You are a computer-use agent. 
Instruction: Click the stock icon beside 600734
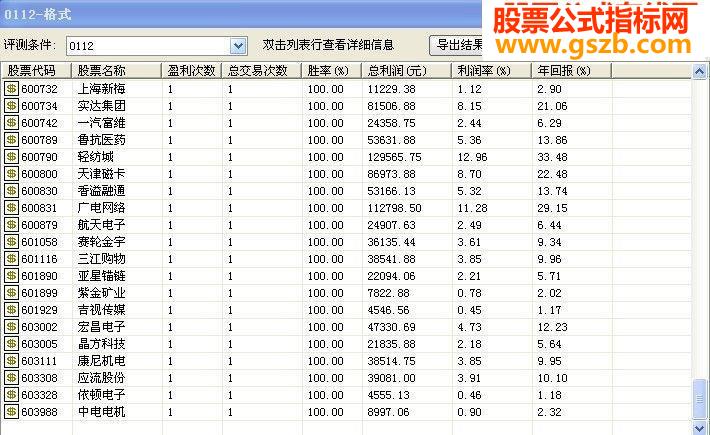[x=11, y=106]
